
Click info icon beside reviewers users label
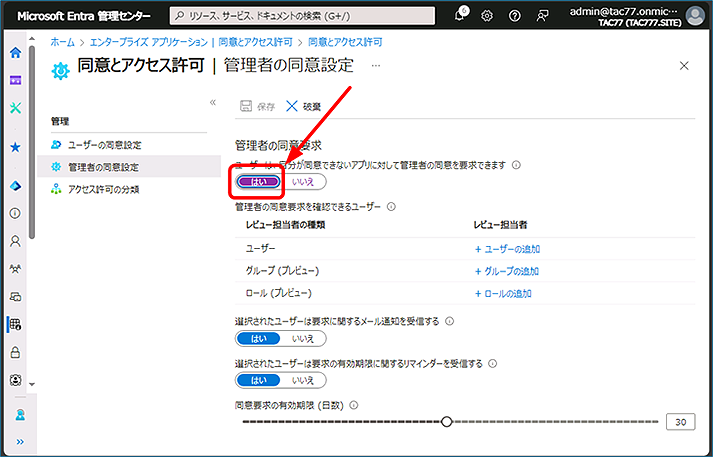391,207
